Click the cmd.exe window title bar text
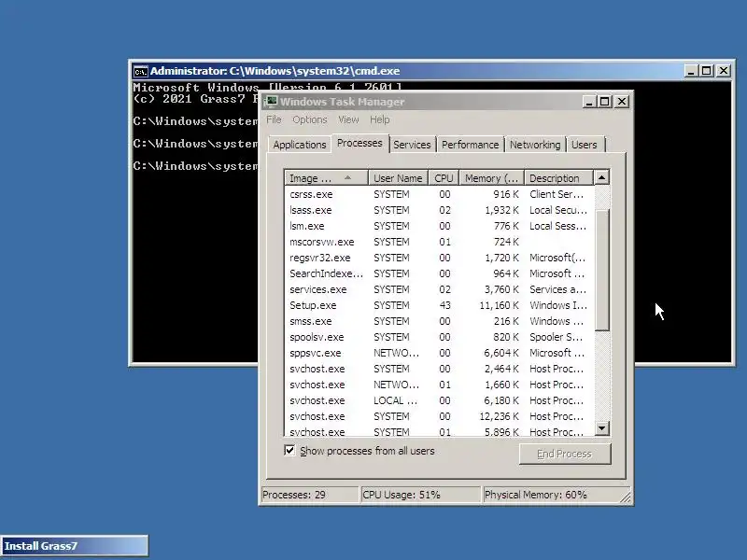The height and width of the screenshot is (560, 747). coord(275,71)
